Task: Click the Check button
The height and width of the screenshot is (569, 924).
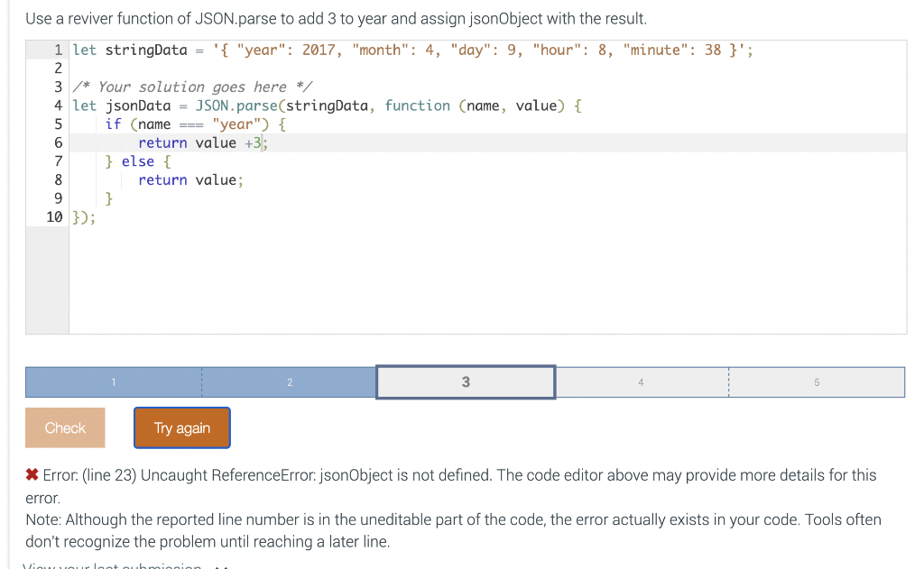Action: click(x=64, y=427)
